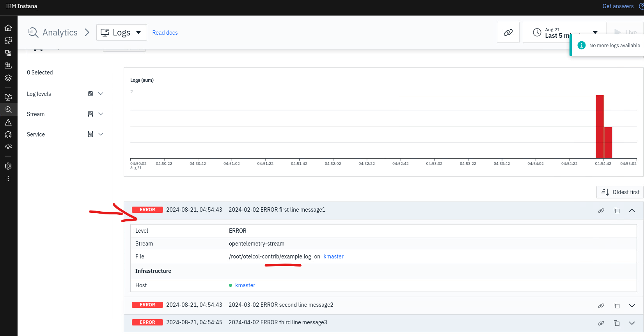
Task: Open the Events warning triangle icon
Action: [x=8, y=122]
